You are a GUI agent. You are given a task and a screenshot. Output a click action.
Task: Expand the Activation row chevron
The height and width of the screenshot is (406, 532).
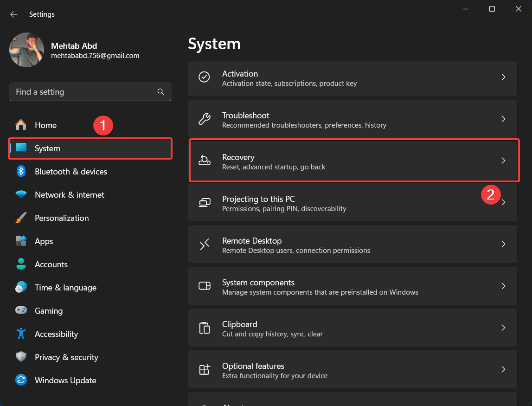point(504,77)
